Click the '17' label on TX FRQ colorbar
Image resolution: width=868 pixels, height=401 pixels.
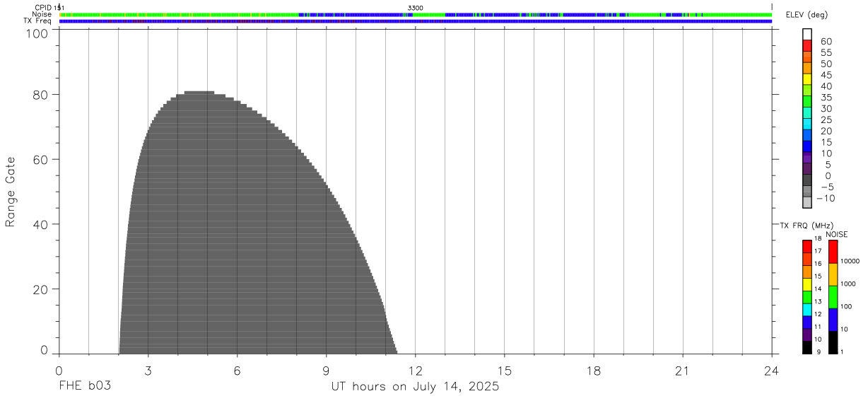click(817, 251)
